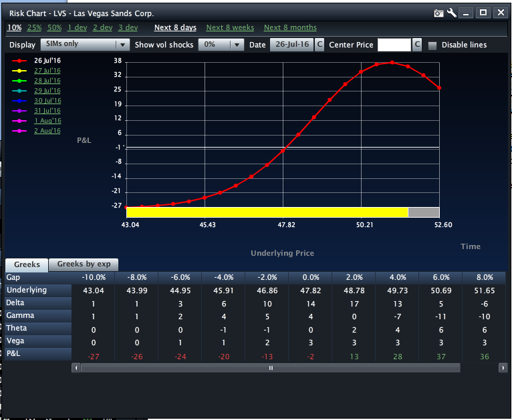Click the C button beside the Date field
Screen dimensions: 512x420
pos(319,45)
